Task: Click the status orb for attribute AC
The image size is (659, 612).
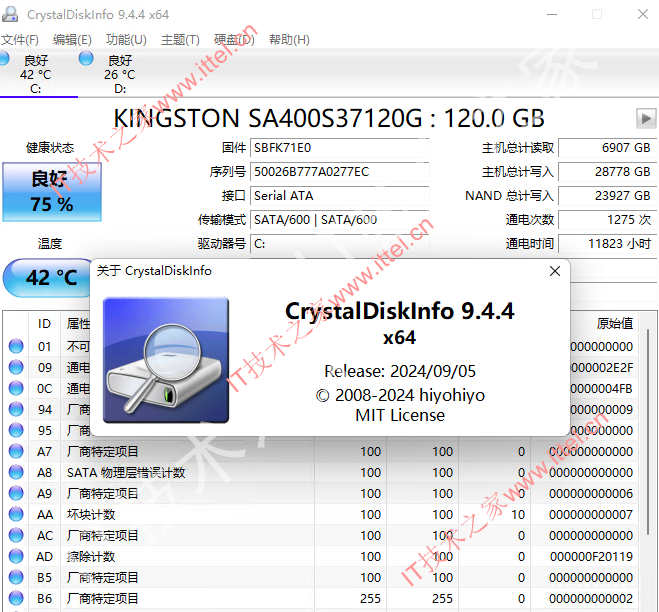Action: [x=16, y=535]
